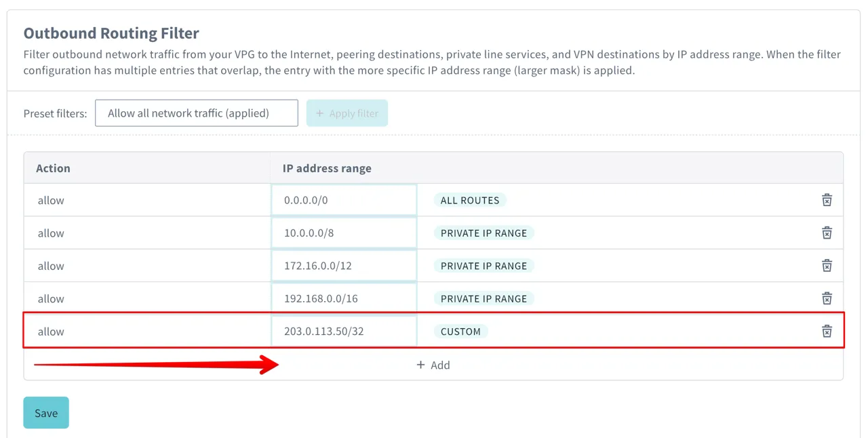Open the Preset filters dropdown

197,113
